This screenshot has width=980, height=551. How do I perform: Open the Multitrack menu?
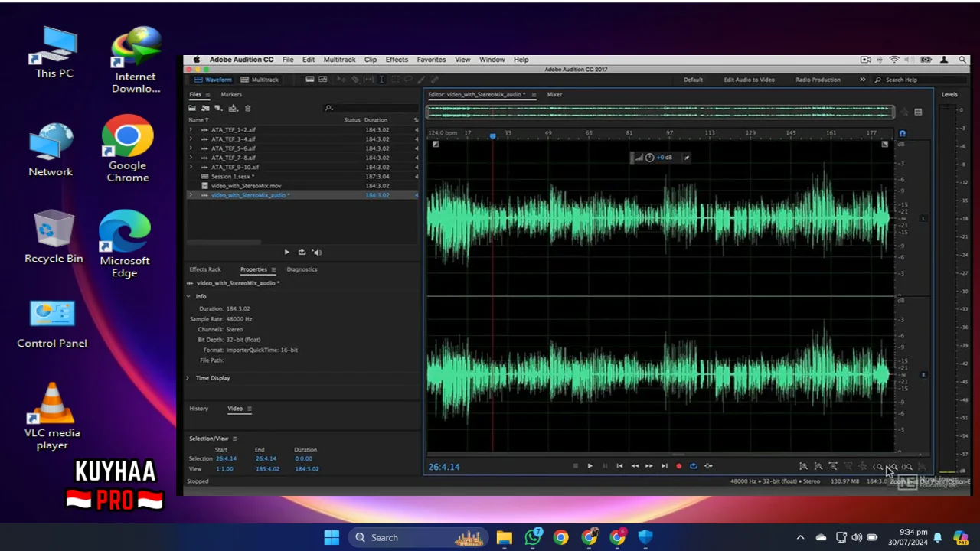339,60
